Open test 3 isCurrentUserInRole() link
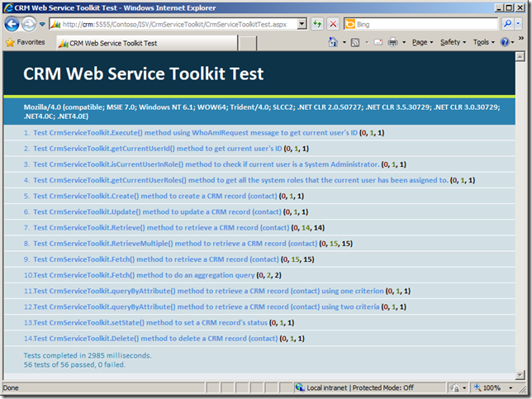Image resolution: width=532 pixels, height=399 pixels. 206,164
